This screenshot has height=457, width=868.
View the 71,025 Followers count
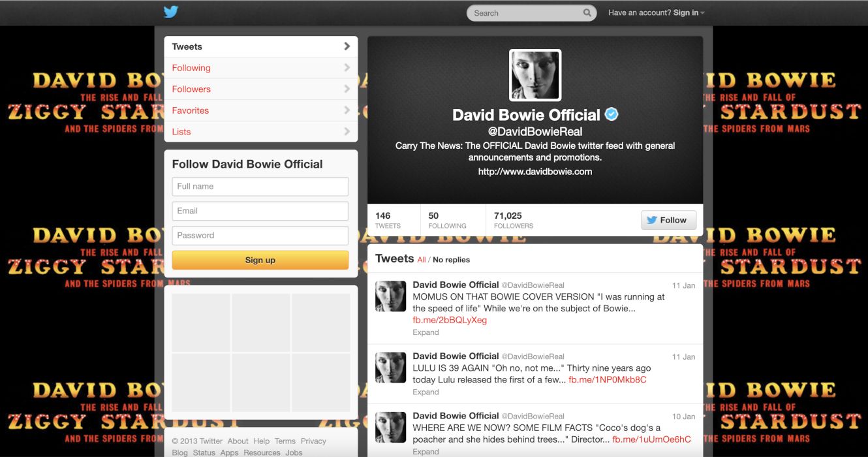click(x=514, y=220)
